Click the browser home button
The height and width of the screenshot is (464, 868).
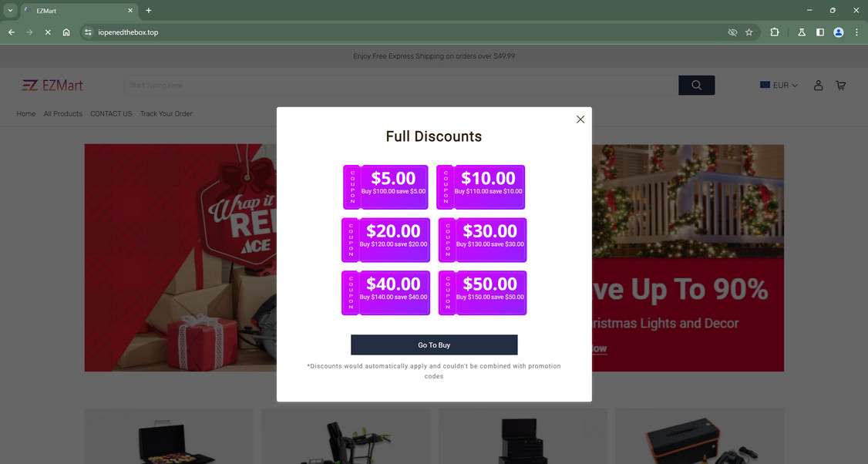(66, 32)
